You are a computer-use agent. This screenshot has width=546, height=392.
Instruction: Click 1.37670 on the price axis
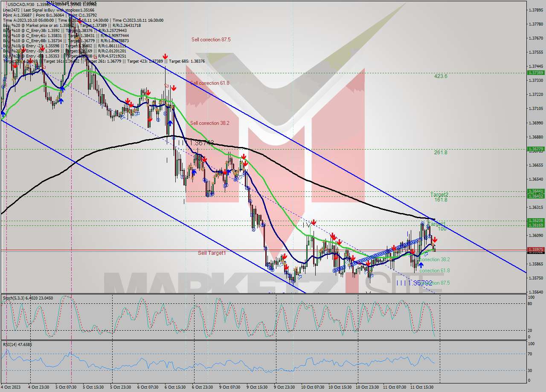click(x=536, y=38)
